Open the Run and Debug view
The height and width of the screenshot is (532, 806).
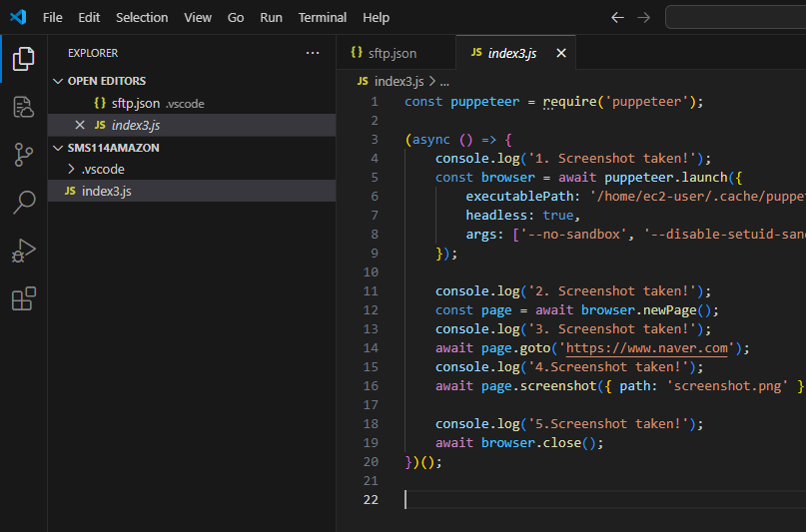click(23, 251)
